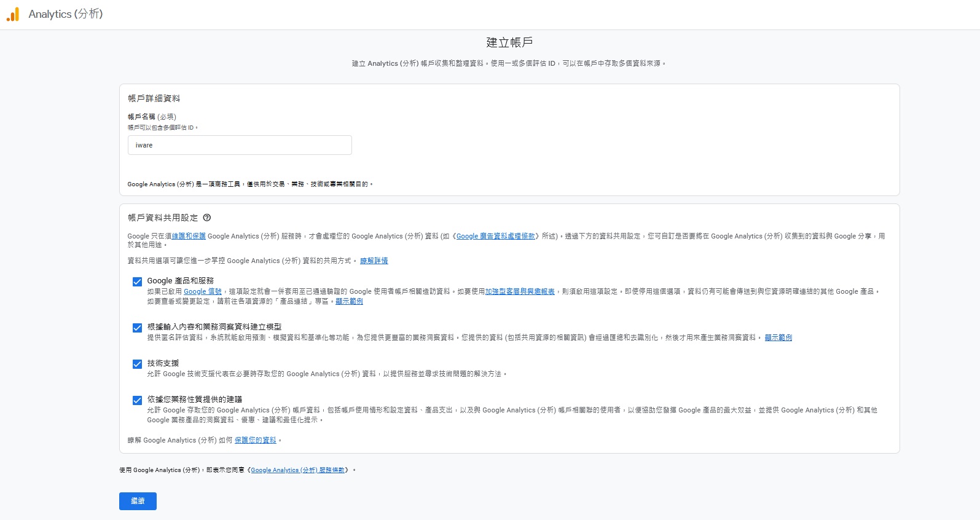Click the Google 產品和服務 option label
Image resolution: width=980 pixels, height=520 pixels.
[181, 281]
